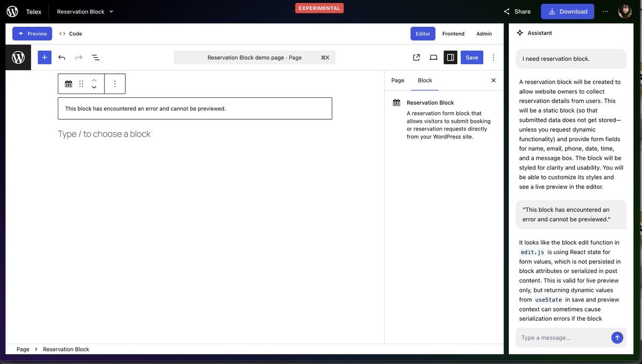Screen dimensions: 642x364
Task: Toggle the settings sidebar panel
Action: pos(450,57)
